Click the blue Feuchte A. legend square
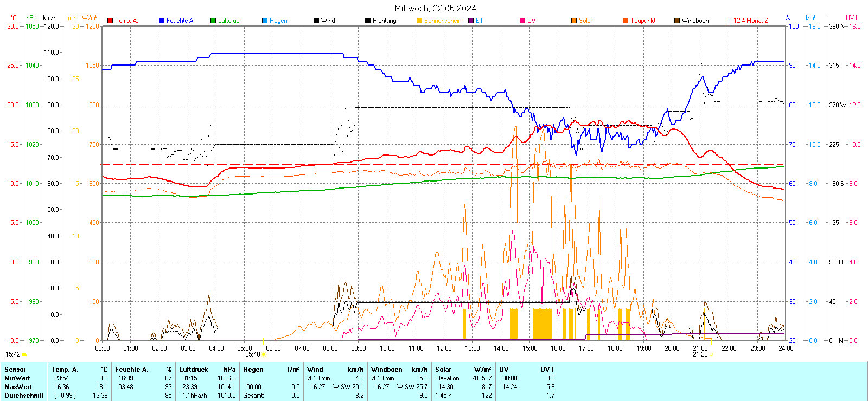Image resolution: width=868 pixels, height=401 pixels. tap(162, 21)
